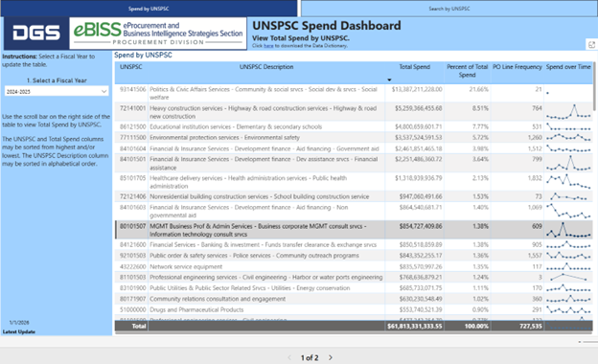Click the total PO frequency 727,535
This screenshot has height=364, width=598.
click(531, 327)
